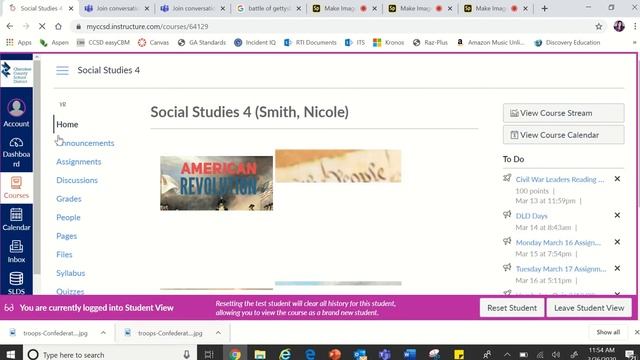
Task: Open Calendar in global navigation
Action: pos(16,219)
